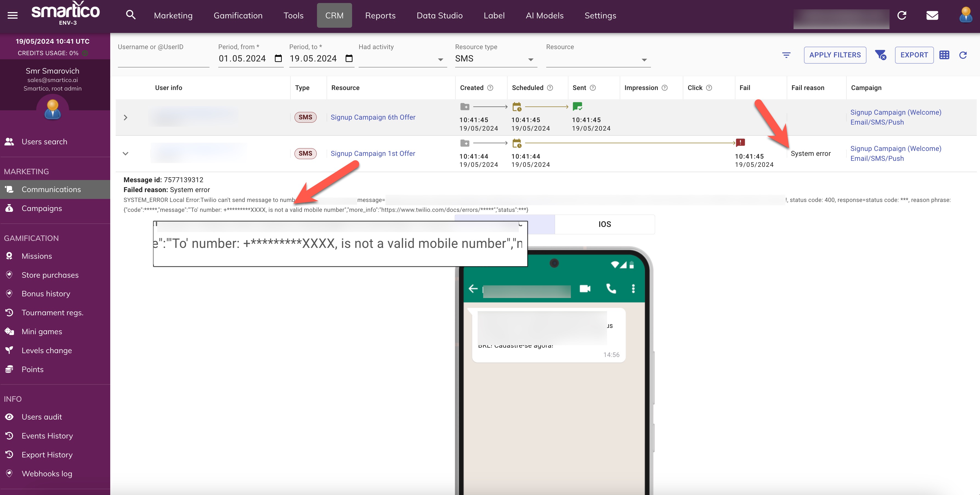The width and height of the screenshot is (980, 495).
Task: Click the APPLY FILTERS button
Action: point(835,55)
